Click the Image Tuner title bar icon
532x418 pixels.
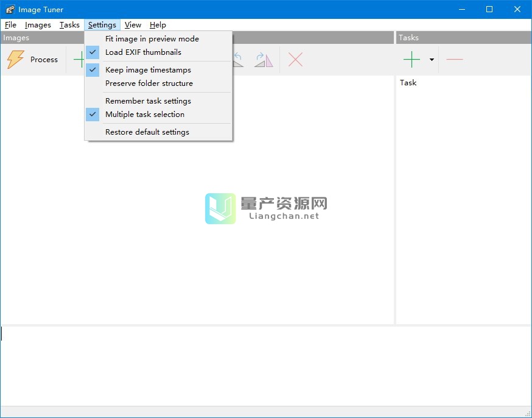point(10,10)
